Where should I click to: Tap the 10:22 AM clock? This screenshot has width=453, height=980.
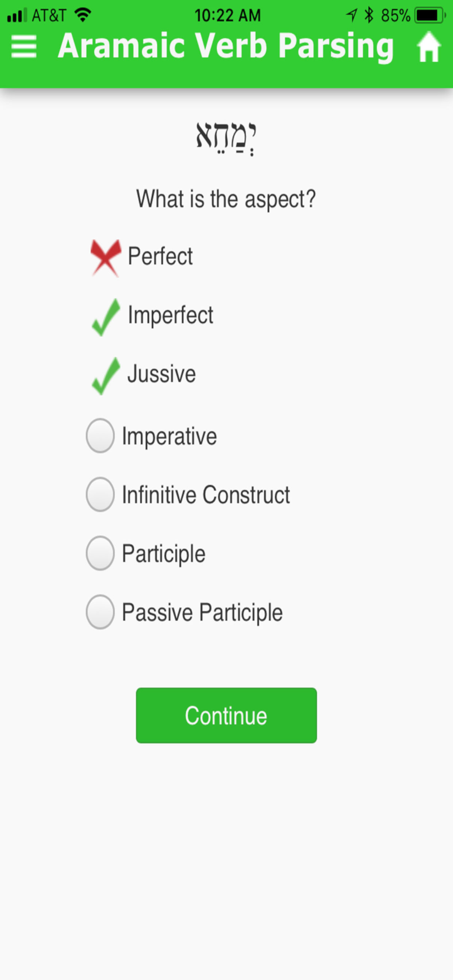[227, 16]
